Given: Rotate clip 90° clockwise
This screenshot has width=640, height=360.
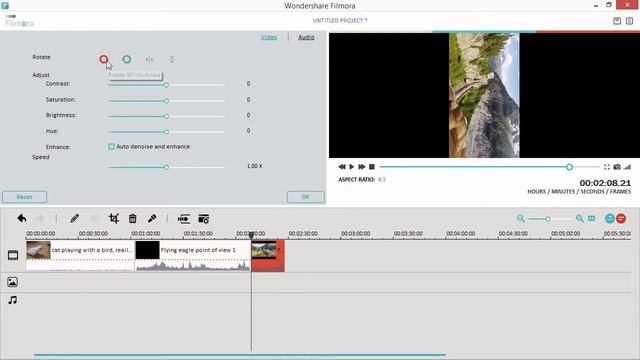Looking at the screenshot, I should coord(104,60).
